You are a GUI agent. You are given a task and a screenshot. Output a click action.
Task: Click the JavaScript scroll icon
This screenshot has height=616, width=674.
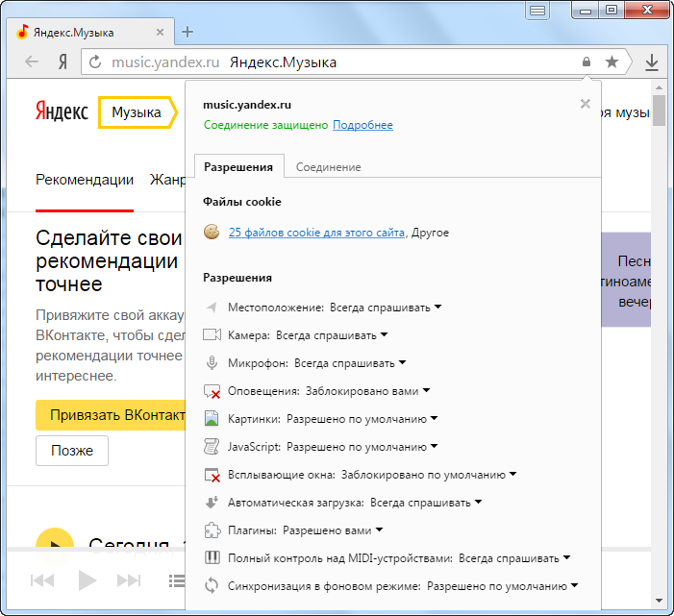pyautogui.click(x=212, y=447)
